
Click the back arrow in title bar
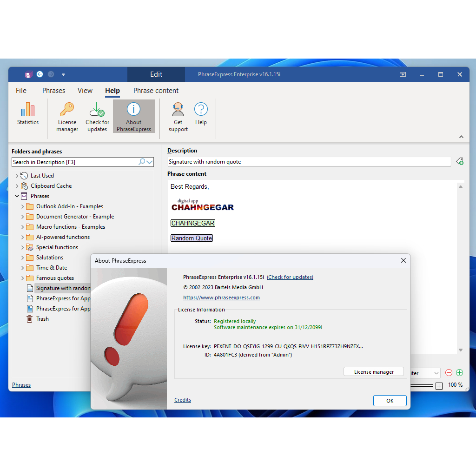tap(40, 74)
